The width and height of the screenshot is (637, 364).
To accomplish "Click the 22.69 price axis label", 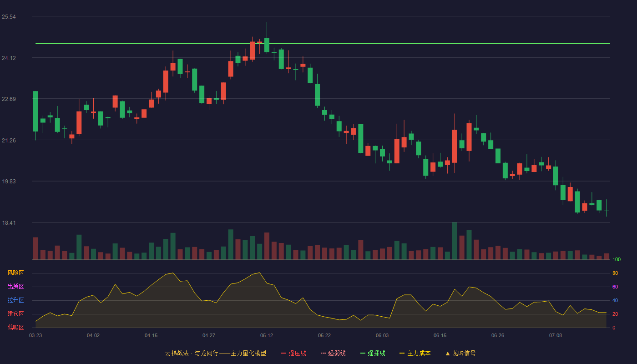I will (x=9, y=99).
